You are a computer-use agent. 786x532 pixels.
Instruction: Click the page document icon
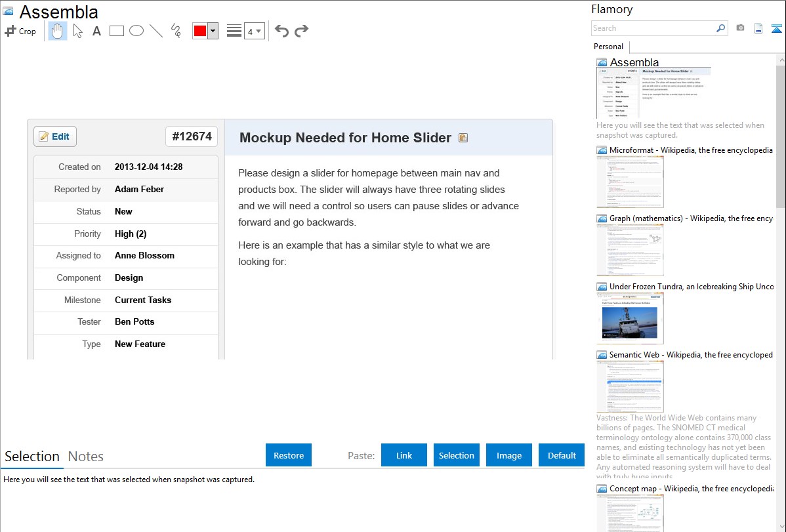point(758,28)
